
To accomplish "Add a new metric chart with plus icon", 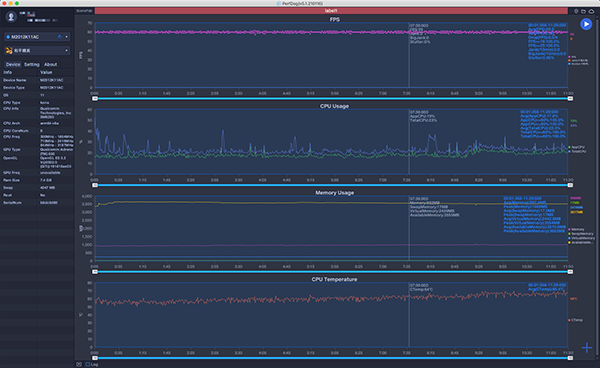I will point(587,348).
